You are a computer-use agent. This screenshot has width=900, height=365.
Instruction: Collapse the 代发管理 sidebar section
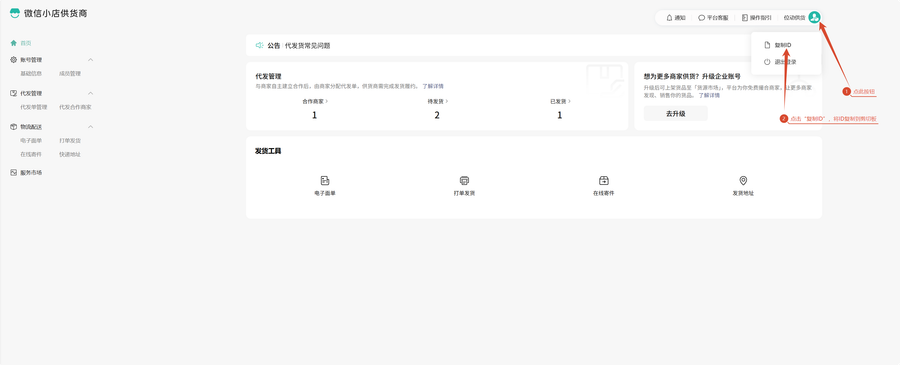90,93
